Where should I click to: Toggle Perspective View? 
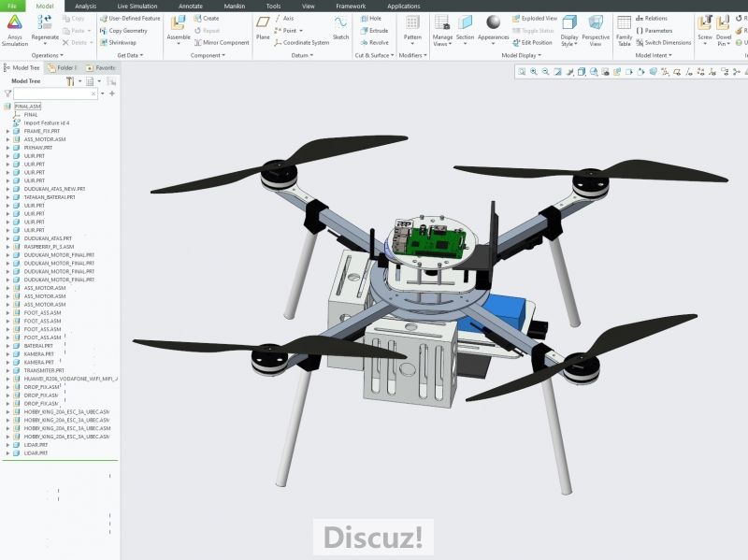(x=596, y=26)
